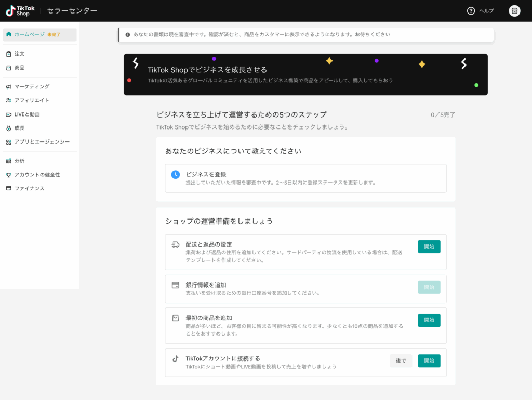Click the TikTok note icon beside TikTokアカウントに接続する

pyautogui.click(x=176, y=358)
